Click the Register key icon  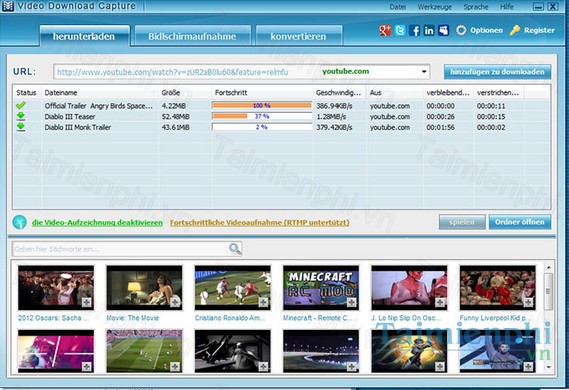tap(515, 30)
